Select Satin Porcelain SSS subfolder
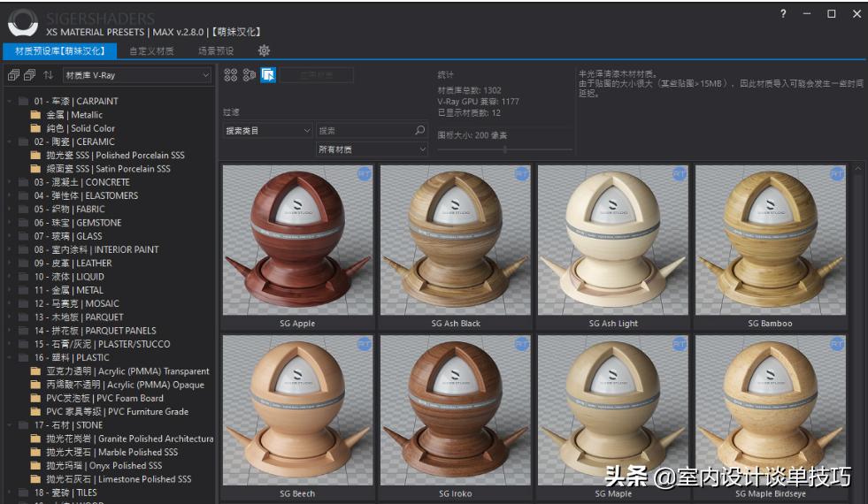This screenshot has height=504, width=868. [x=109, y=169]
